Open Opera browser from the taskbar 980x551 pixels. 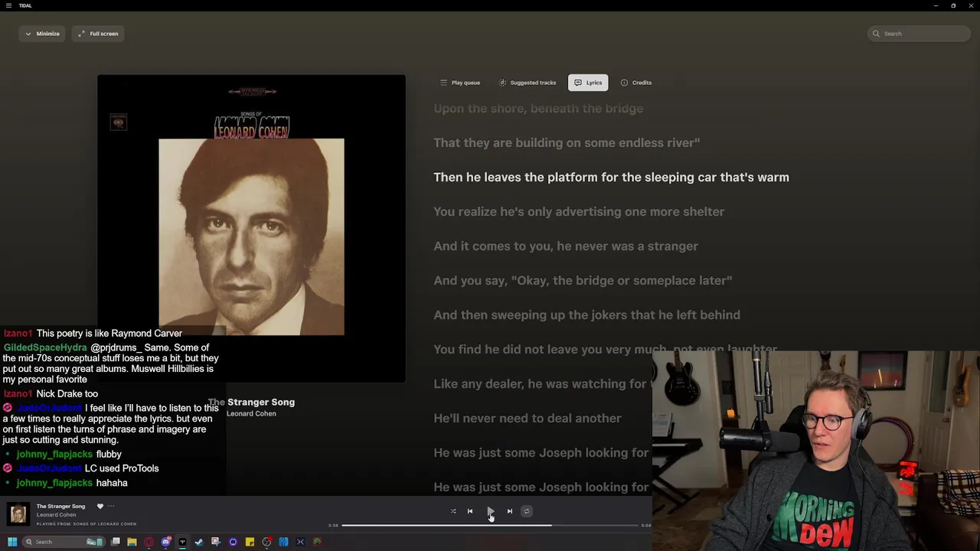(x=149, y=542)
